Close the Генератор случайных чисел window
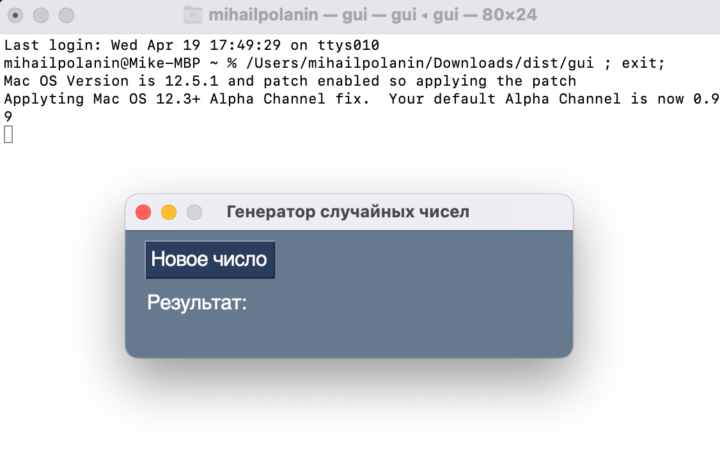This screenshot has height=459, width=720. (143, 212)
